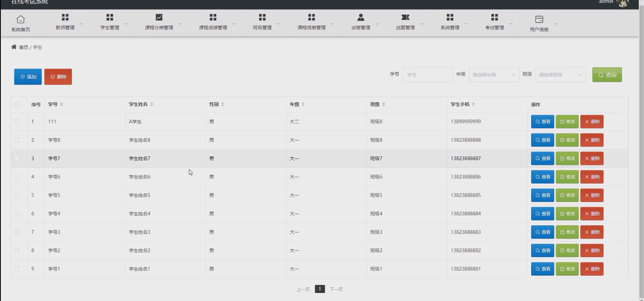This screenshot has width=644, height=301.
Task: Edit the A学生 row
Action: point(567,122)
